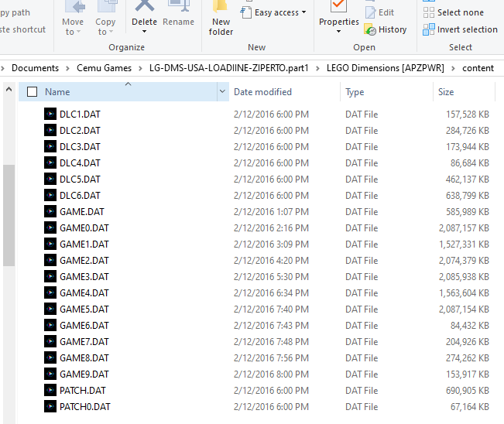504x424 pixels.
Task: Click the Delete icon in Organize group
Action: (x=144, y=5)
